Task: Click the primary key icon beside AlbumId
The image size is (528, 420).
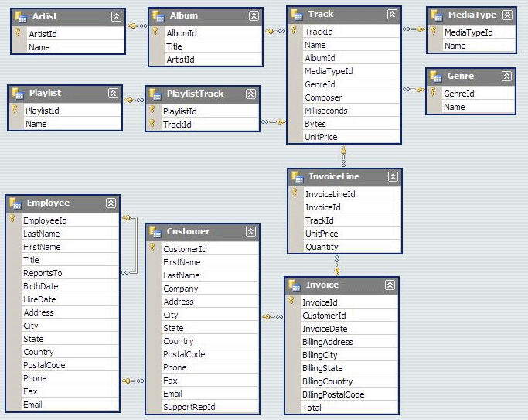Action: [155, 32]
